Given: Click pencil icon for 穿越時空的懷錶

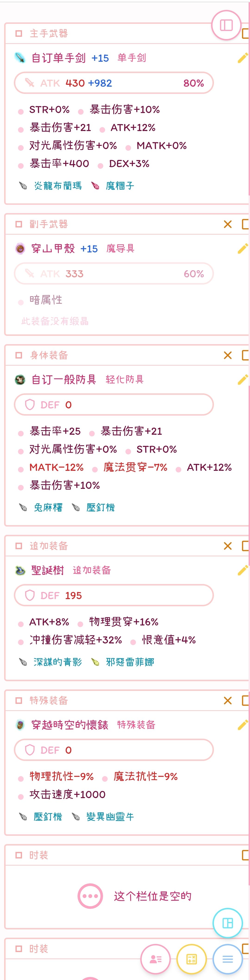Looking at the screenshot, I should 242,725.
